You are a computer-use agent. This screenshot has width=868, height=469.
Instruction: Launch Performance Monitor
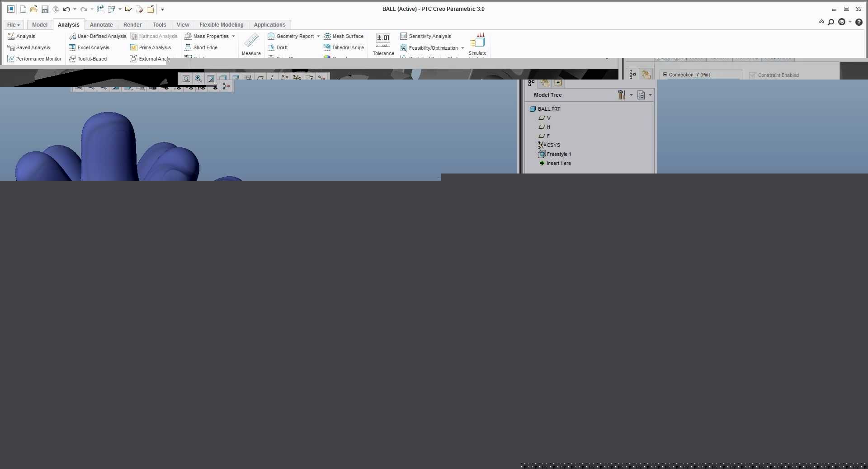[x=34, y=59]
